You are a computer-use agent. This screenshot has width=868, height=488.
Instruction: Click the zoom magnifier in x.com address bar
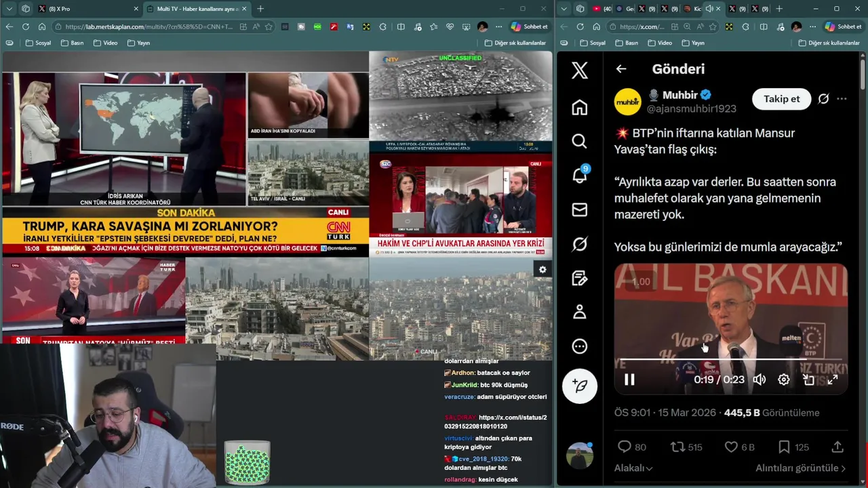coord(688,26)
